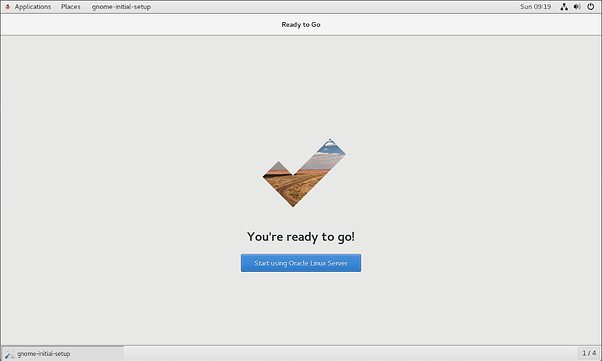Open the Applications menu
This screenshot has height=361, width=602.
click(33, 7)
